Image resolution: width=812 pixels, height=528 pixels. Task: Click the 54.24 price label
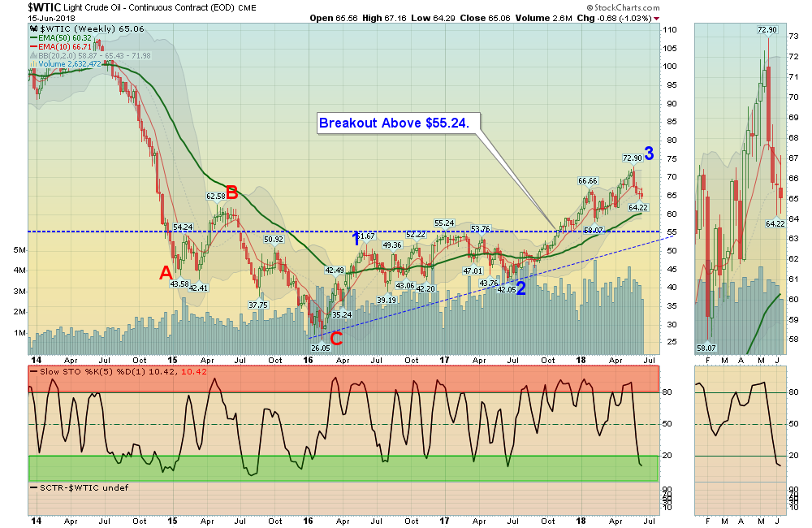182,227
